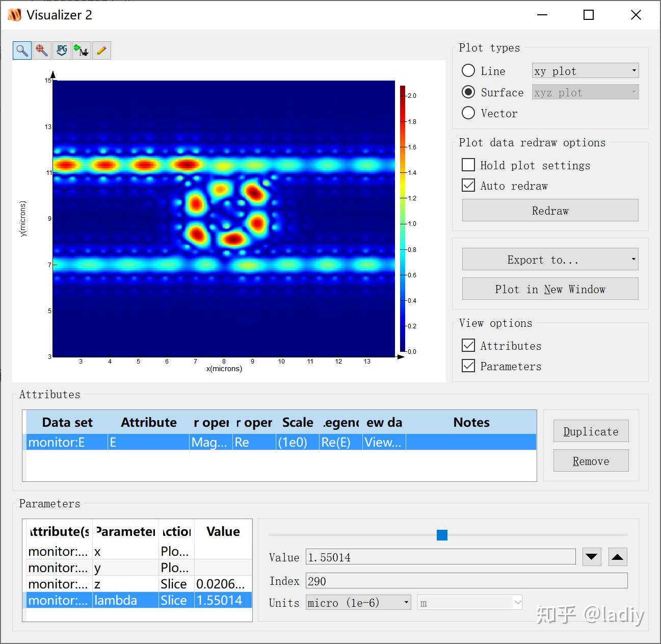The image size is (661, 644).
Task: Send data to MATLAB icon
Action: coord(82,50)
